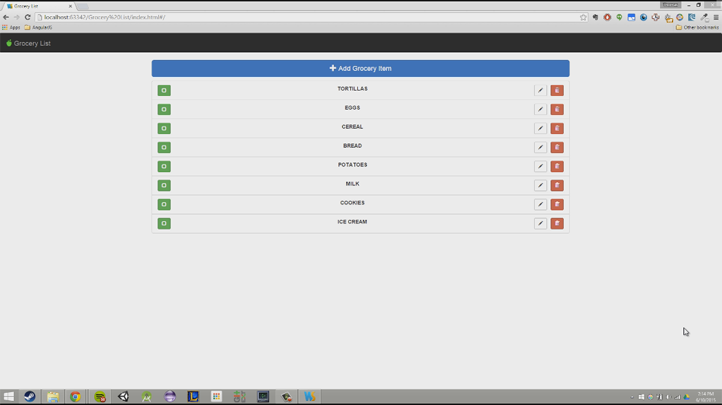Mark Eggs as done with green button

pos(164,110)
